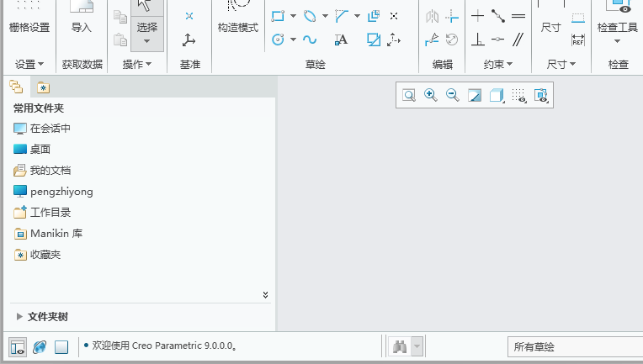Image resolution: width=643 pixels, height=364 pixels.
Task: Toggle the grid display filter
Action: coord(519,95)
